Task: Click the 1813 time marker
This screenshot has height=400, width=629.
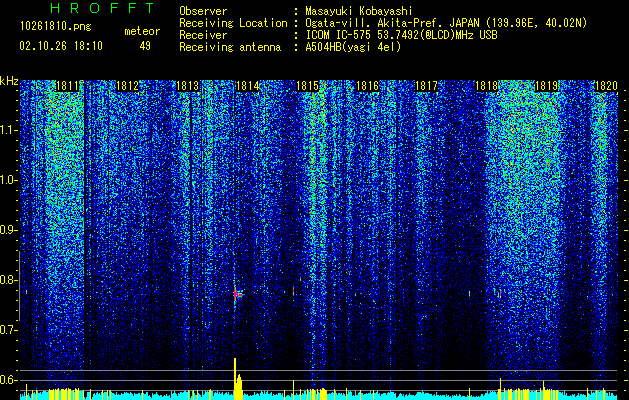Action: pos(187,86)
